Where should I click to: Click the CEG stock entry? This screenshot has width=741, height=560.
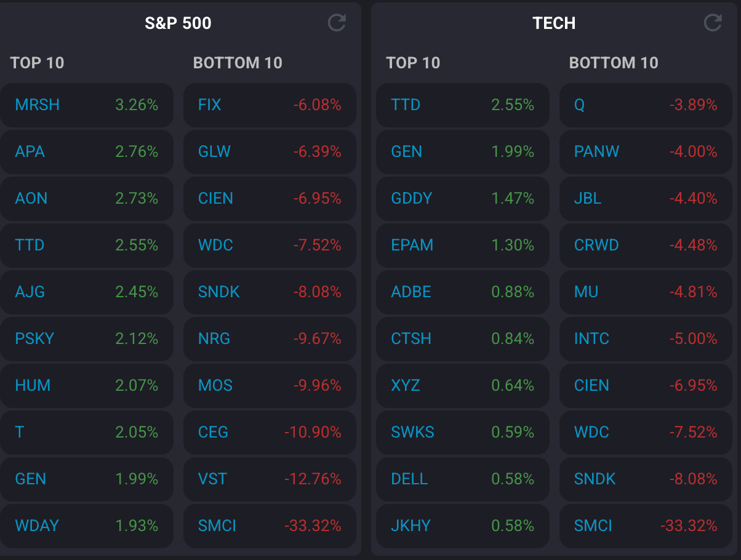point(214,433)
